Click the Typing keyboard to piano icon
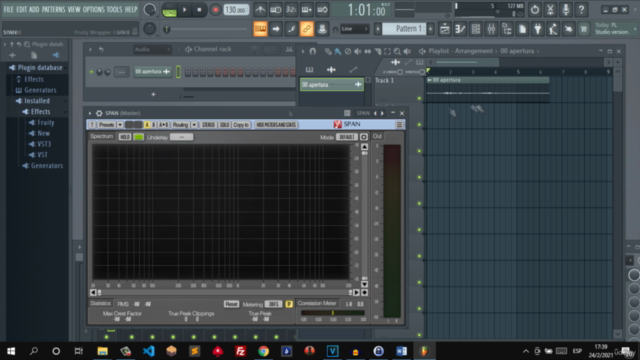The width and height of the screenshot is (640, 360). click(x=260, y=29)
